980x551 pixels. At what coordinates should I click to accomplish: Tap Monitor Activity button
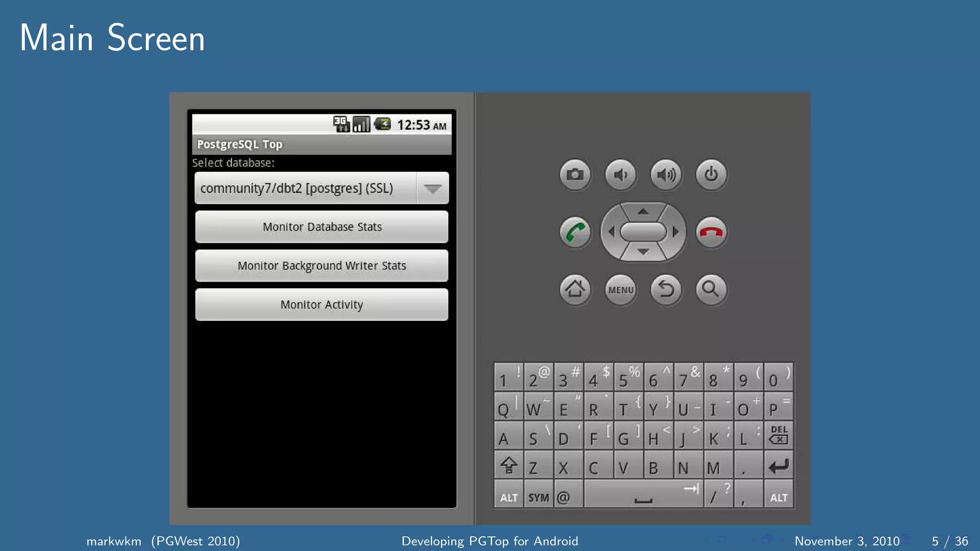coord(322,304)
